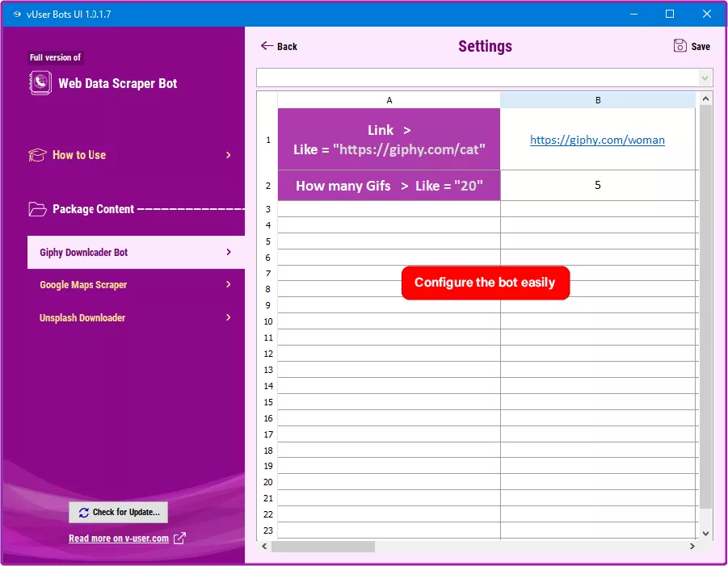Click the horizontal scrollbar thumb

(323, 547)
